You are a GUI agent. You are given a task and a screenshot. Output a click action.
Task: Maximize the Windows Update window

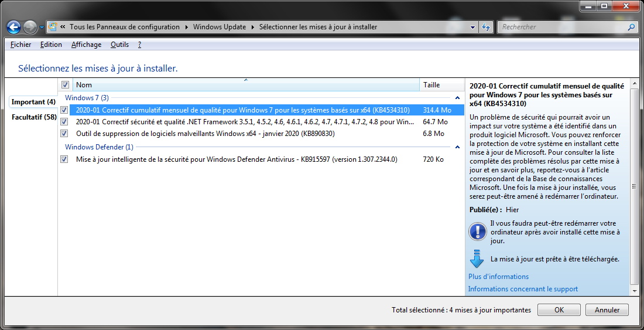604,6
